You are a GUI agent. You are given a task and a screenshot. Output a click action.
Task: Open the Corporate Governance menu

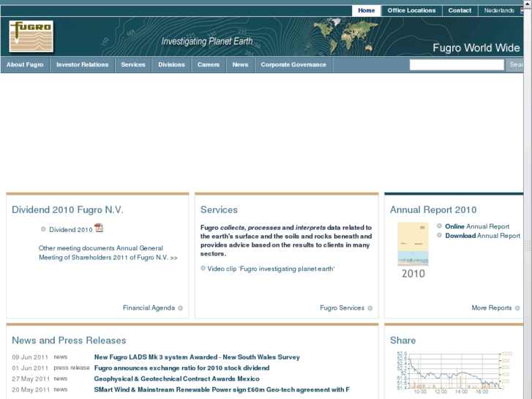[293, 65]
